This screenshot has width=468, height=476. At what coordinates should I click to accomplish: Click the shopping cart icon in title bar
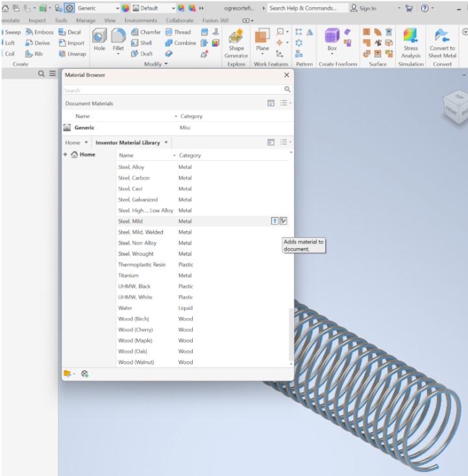[x=409, y=8]
